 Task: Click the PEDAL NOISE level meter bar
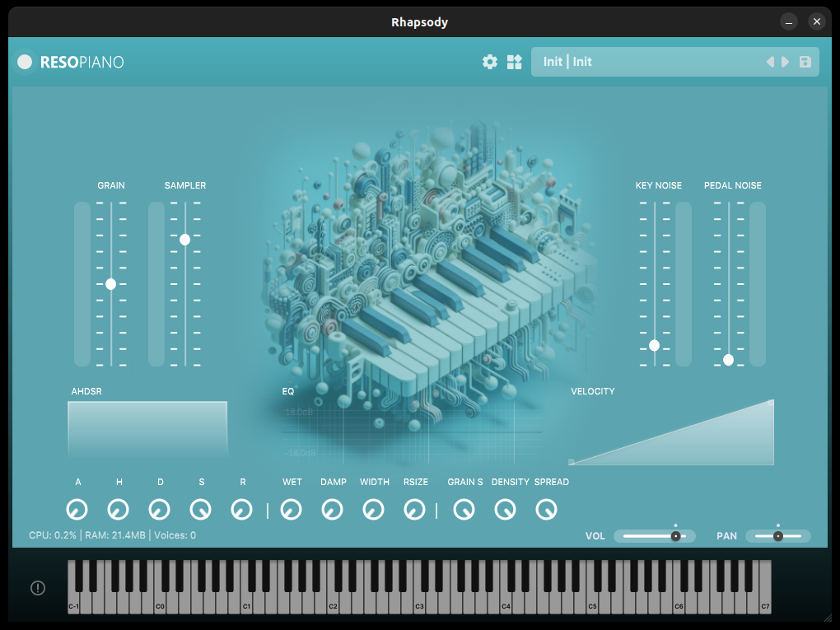pos(757,284)
